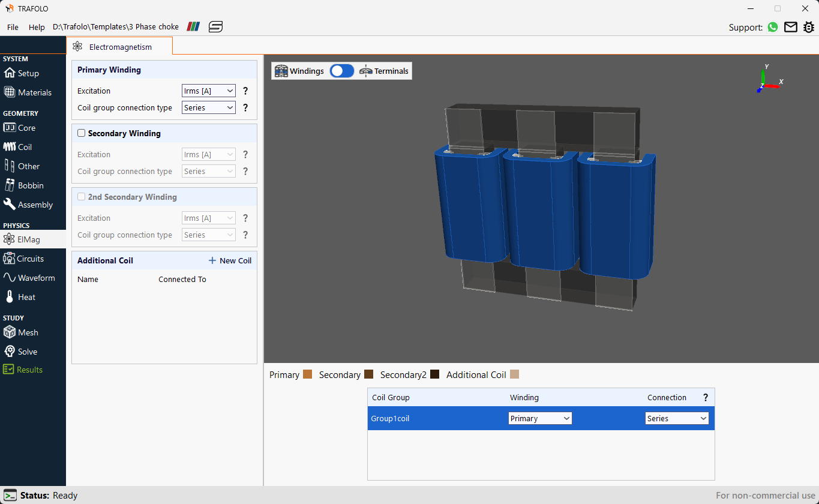This screenshot has height=504, width=819.
Task: Show help for 2nd Secondary connection type
Action: pyautogui.click(x=245, y=235)
